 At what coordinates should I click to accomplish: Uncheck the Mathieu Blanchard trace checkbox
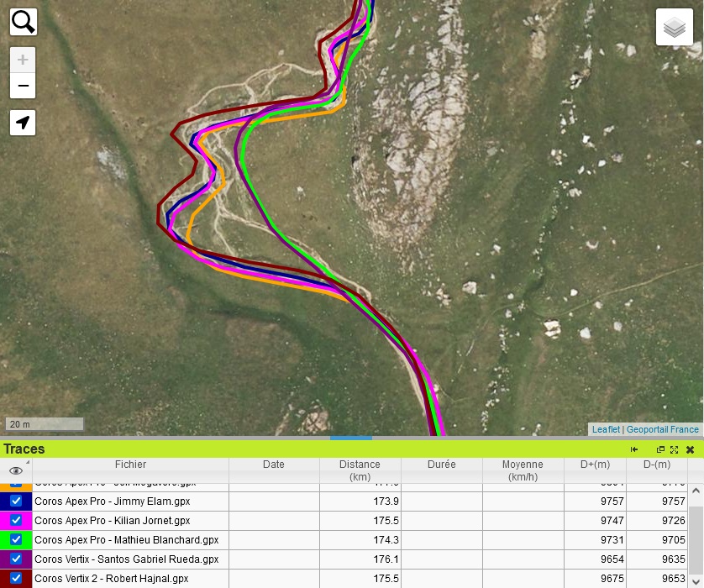tap(16, 539)
